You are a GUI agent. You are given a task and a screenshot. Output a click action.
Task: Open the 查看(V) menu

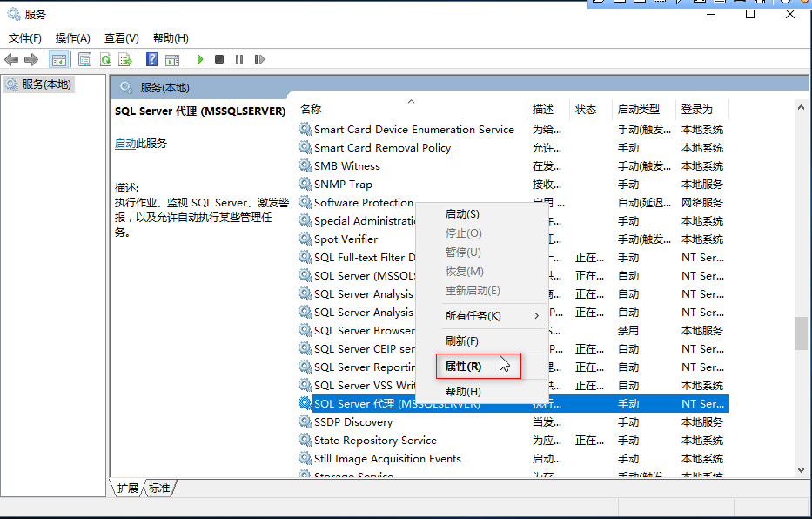point(121,37)
